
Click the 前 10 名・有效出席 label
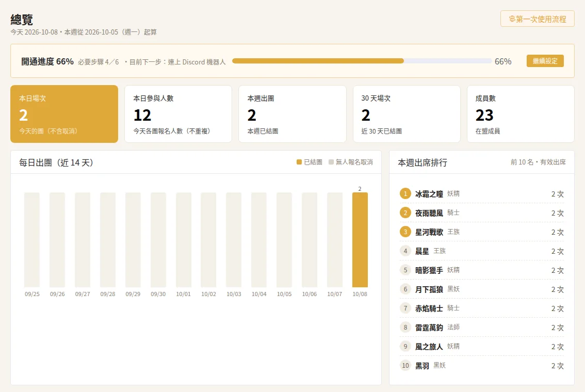pos(538,162)
